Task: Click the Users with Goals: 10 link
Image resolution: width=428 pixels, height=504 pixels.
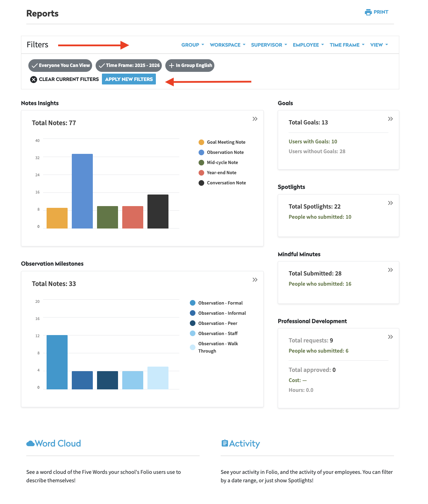Action: pyautogui.click(x=313, y=142)
